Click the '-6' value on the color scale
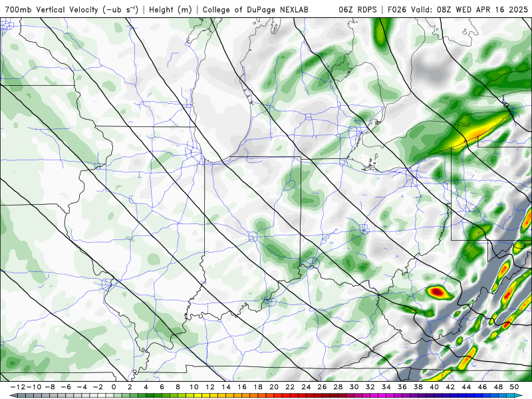The height and width of the screenshot is (399, 532). 65,387
